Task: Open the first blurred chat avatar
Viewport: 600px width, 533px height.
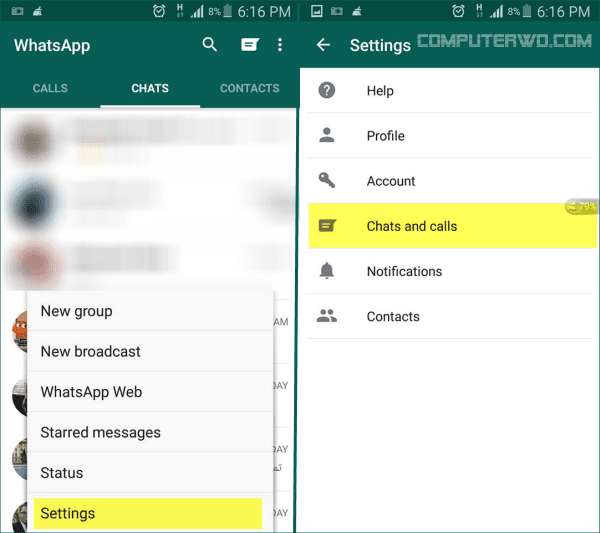Action: (33, 142)
